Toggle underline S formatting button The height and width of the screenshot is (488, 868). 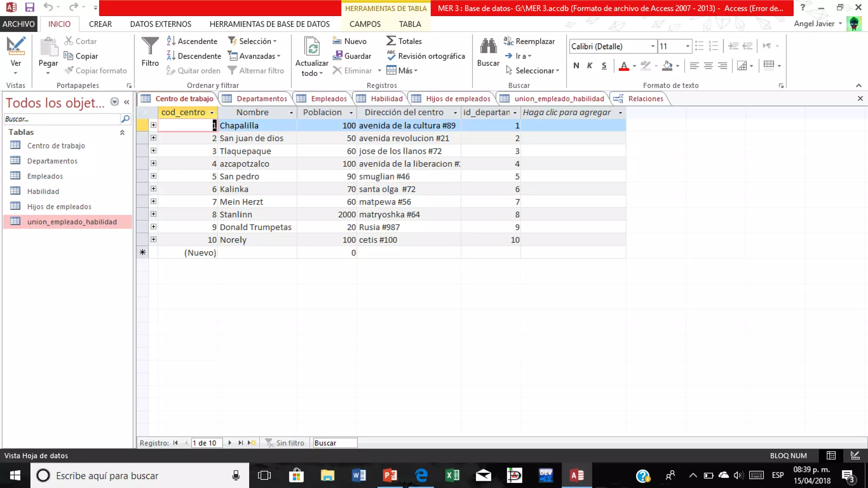[604, 66]
